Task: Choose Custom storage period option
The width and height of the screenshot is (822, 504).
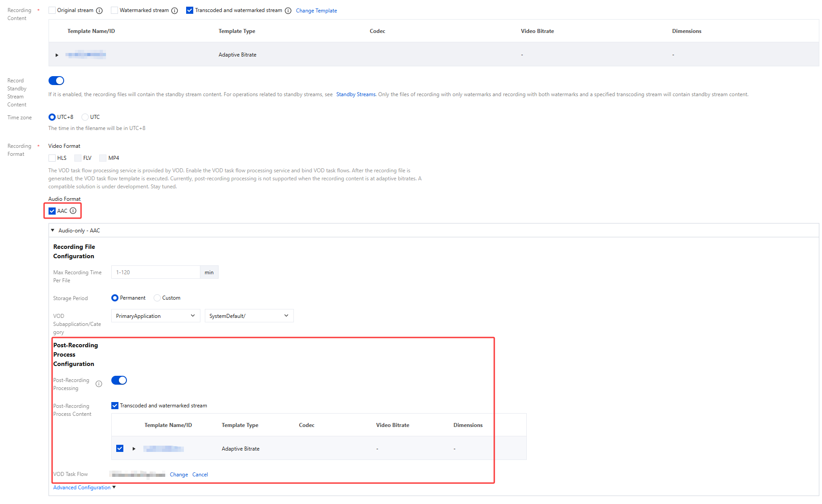Action: (157, 298)
